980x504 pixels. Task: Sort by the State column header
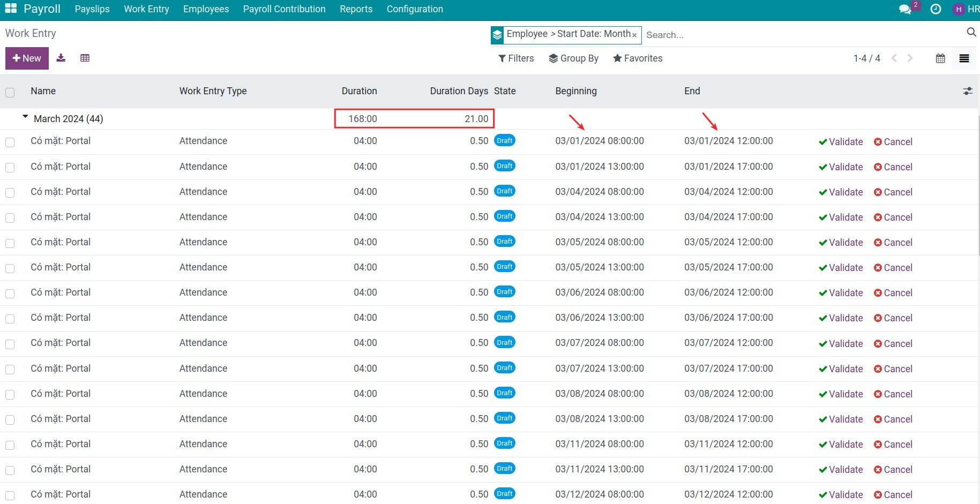coord(505,91)
